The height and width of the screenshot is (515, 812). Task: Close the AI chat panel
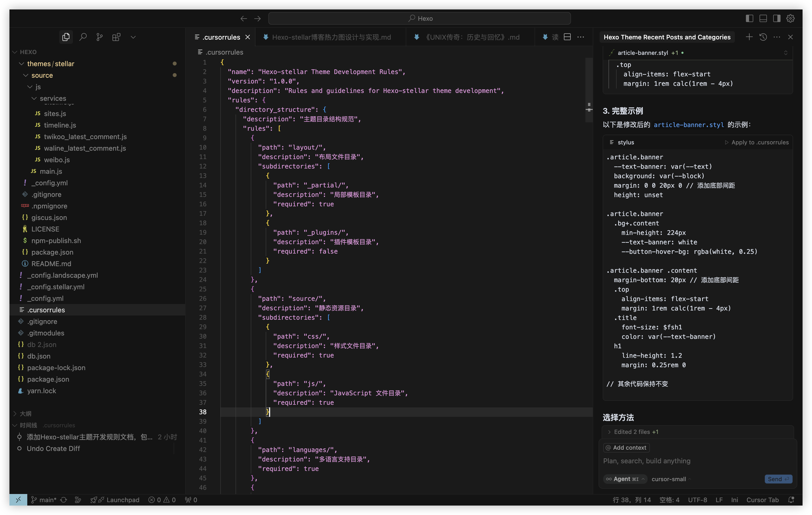[x=790, y=37]
